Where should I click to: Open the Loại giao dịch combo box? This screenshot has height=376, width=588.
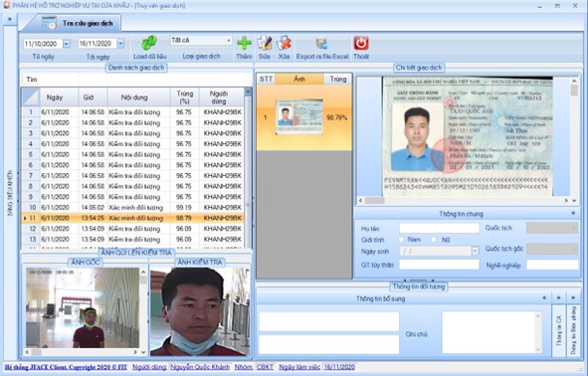[x=201, y=40]
